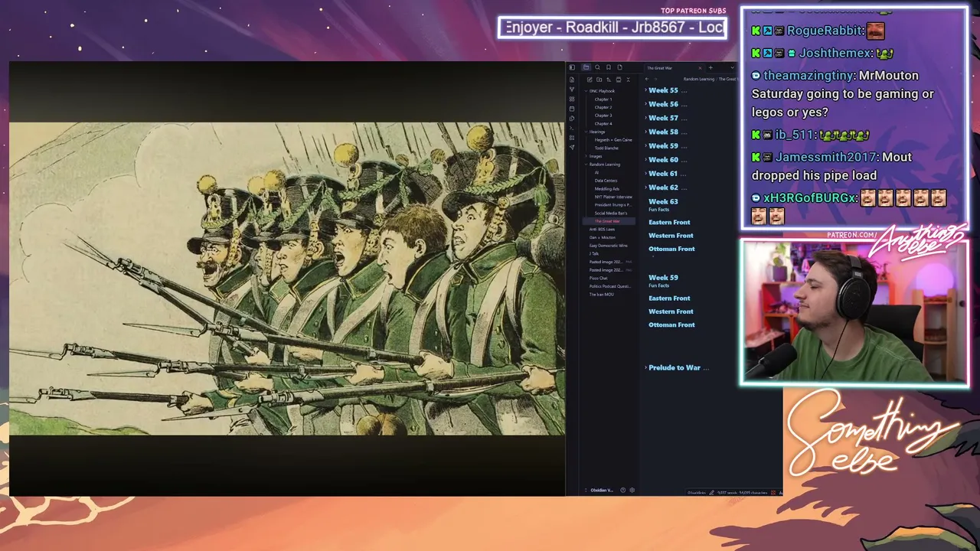This screenshot has height=551, width=980.
Task: Open the Obsidian help question mark icon
Action: [622, 490]
